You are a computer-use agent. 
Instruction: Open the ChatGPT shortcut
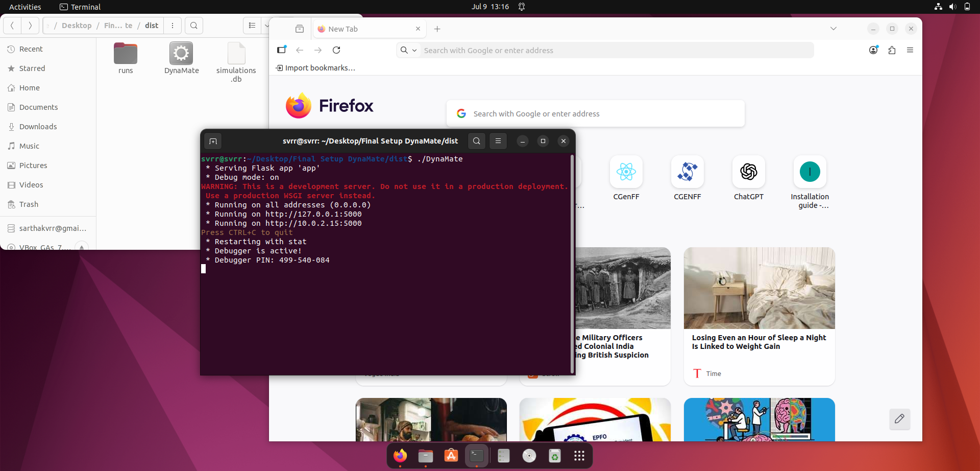[x=749, y=178]
